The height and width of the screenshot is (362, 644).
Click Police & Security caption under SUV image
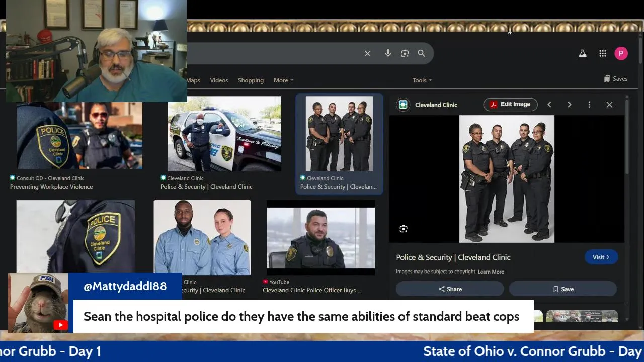[206, 187]
